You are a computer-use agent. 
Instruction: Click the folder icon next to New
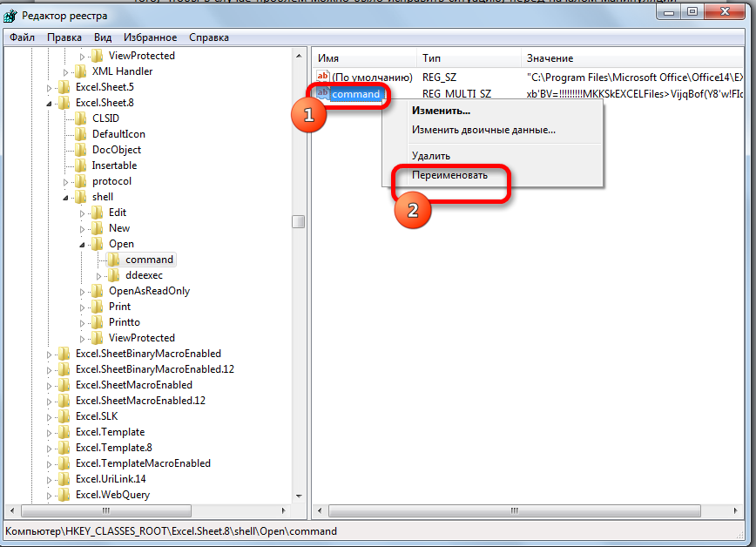point(97,228)
